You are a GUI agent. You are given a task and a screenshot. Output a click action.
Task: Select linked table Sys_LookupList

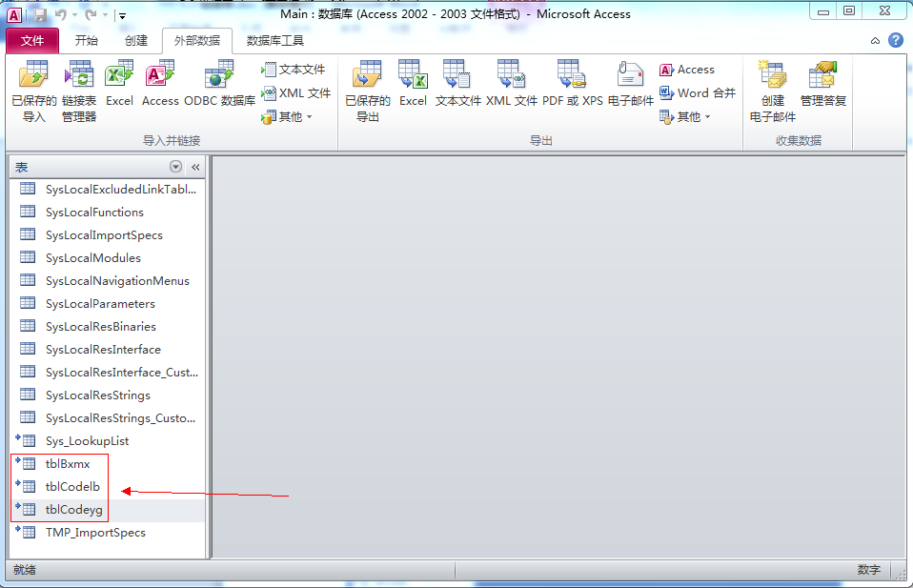point(108,440)
